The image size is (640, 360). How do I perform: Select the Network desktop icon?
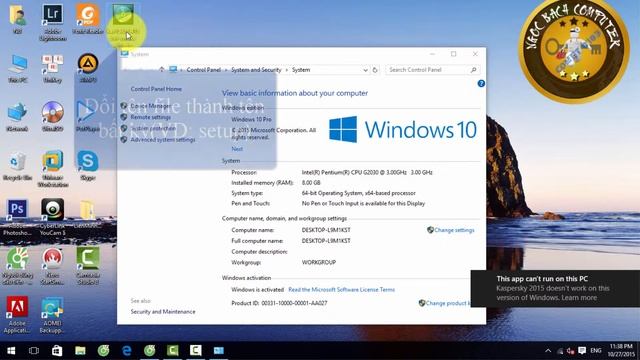[17, 117]
